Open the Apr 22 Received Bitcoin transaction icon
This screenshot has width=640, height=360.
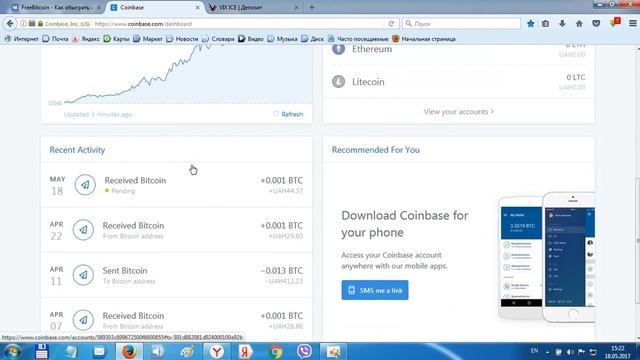(83, 230)
